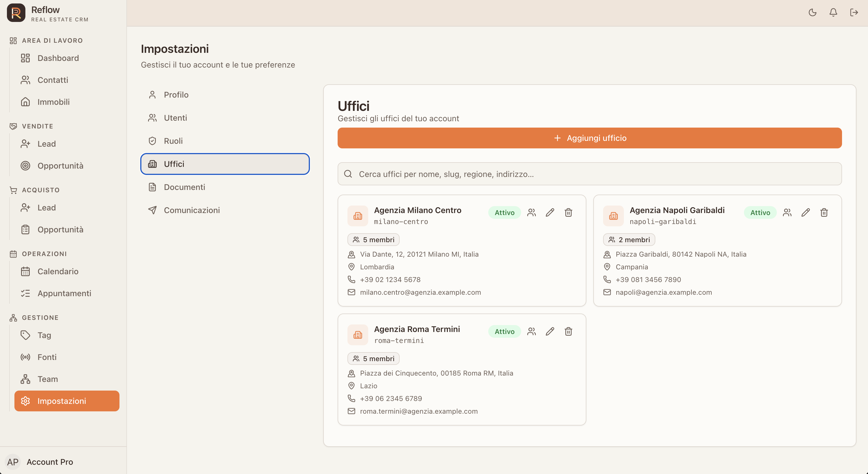Open the Comunicazioni settings tab

225,210
